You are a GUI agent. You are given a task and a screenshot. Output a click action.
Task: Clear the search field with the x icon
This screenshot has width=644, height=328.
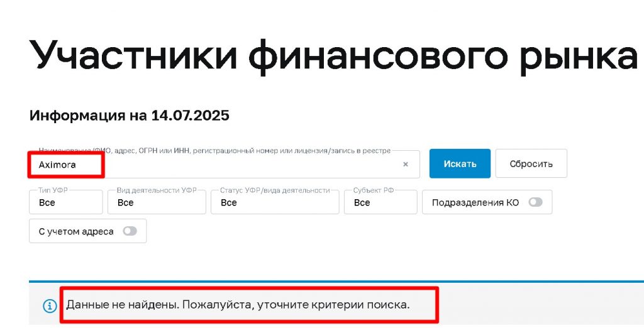[x=406, y=164]
